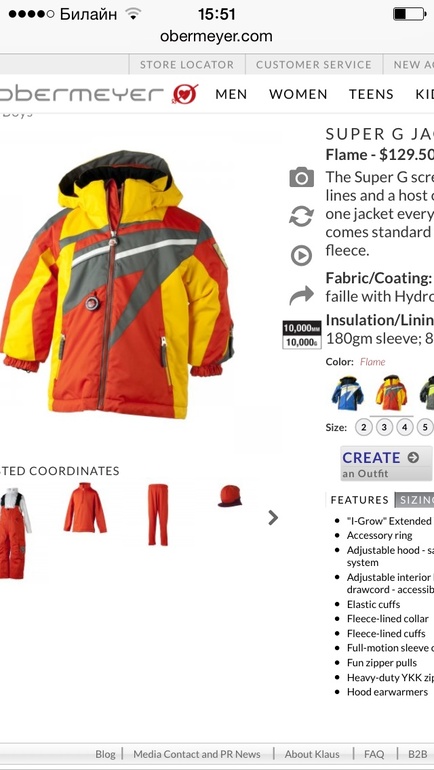This screenshot has height=770, width=434.
Task: Click the 10,000mm waterproof rating badge
Action: pos(301,334)
